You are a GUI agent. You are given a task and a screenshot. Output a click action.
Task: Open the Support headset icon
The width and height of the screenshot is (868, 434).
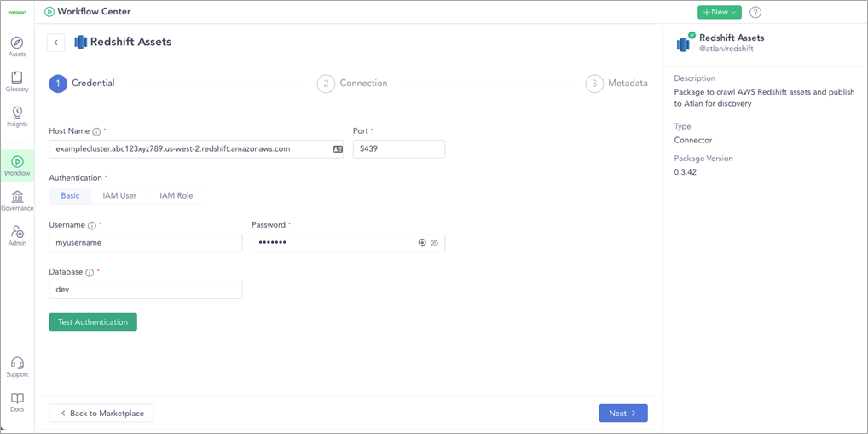[17, 362]
